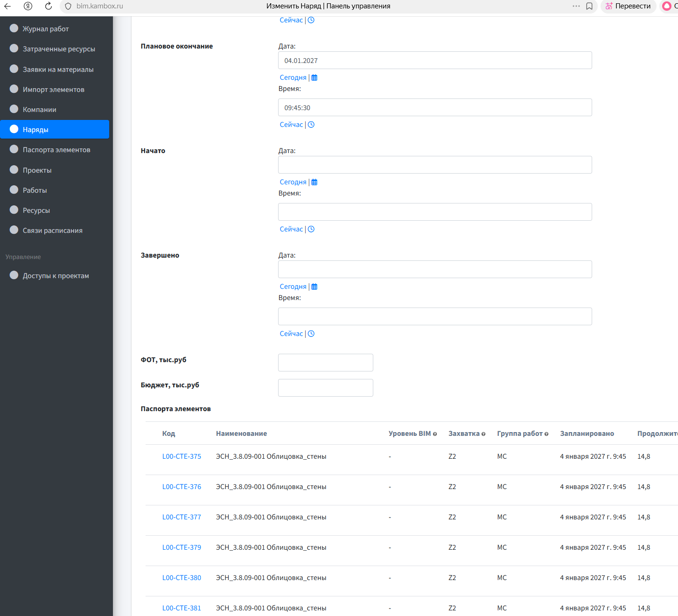Open element link L00-CTE-379
This screenshot has height=616, width=678.
(x=182, y=547)
